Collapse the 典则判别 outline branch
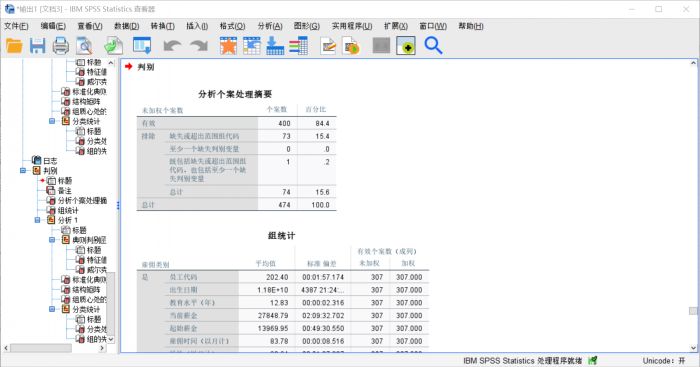This screenshot has width=700, height=367. click(x=52, y=240)
